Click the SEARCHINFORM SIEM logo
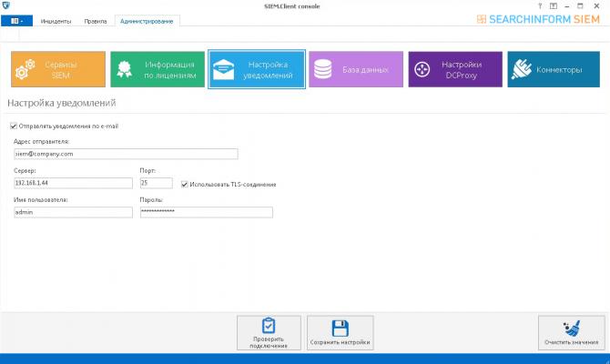 [538, 19]
